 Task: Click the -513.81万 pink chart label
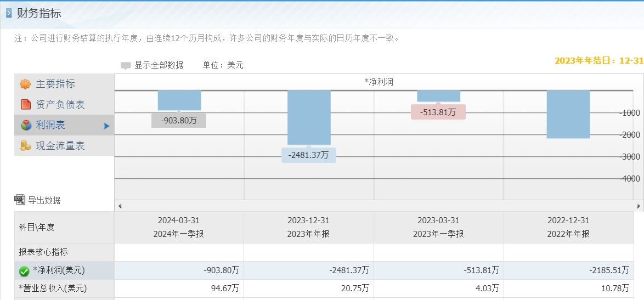coord(438,112)
